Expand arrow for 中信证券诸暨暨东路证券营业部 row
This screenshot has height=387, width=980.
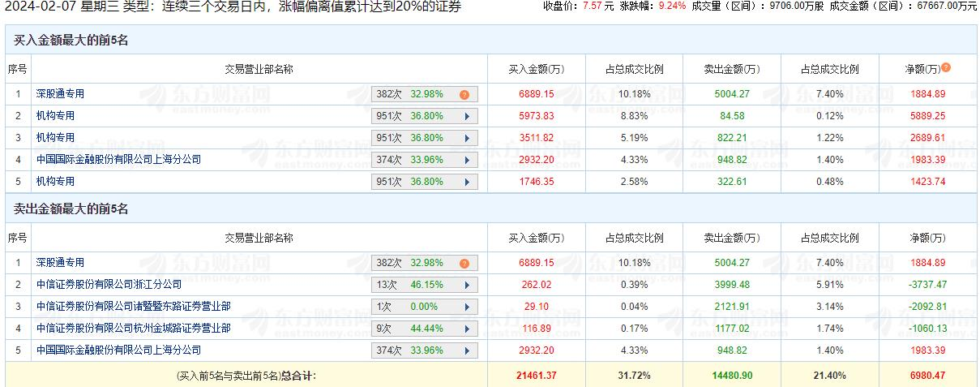click(467, 307)
